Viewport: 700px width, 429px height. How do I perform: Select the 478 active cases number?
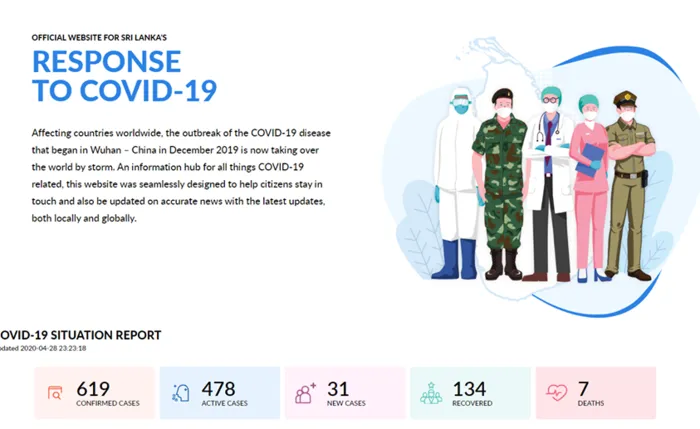pos(218,389)
